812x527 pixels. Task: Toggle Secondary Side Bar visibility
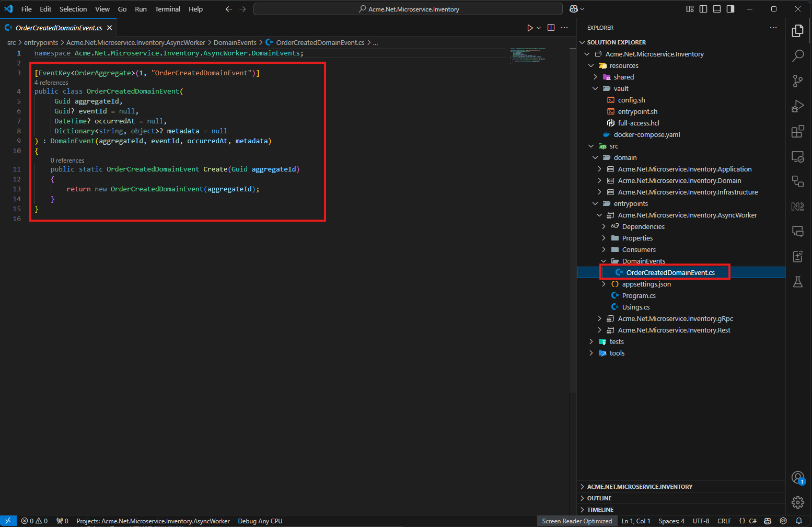click(730, 9)
